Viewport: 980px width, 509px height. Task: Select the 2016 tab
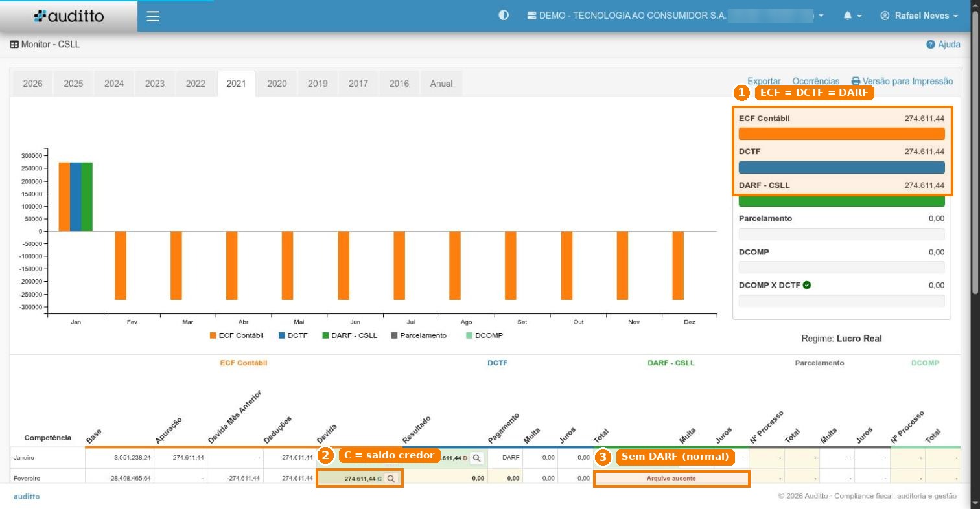tap(399, 84)
